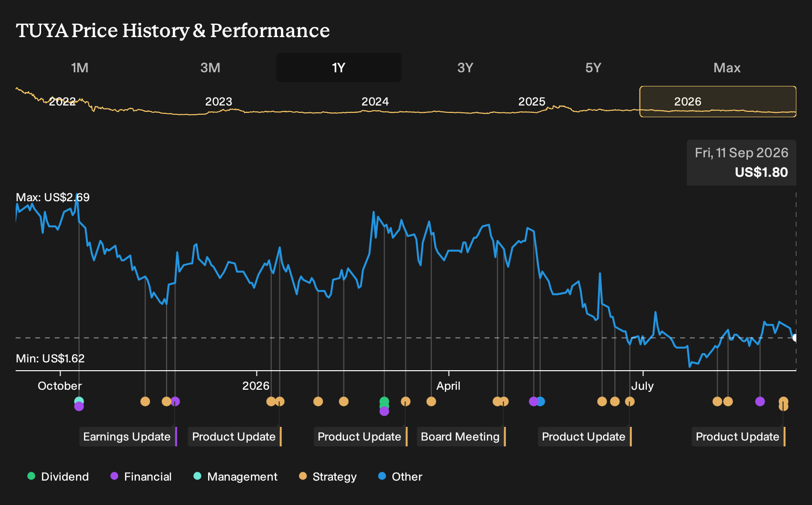The image size is (812, 505).
Task: Click the green Dividend event dot
Action: click(385, 401)
